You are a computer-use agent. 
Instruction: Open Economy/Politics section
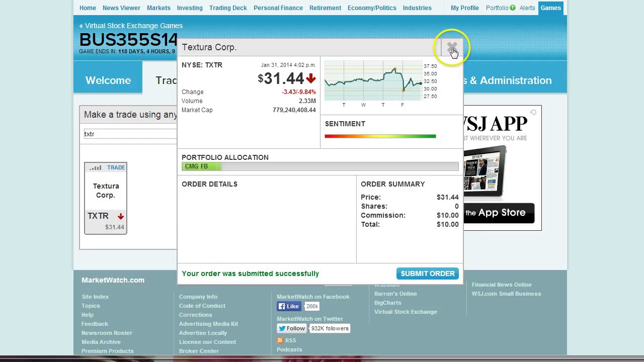372,8
